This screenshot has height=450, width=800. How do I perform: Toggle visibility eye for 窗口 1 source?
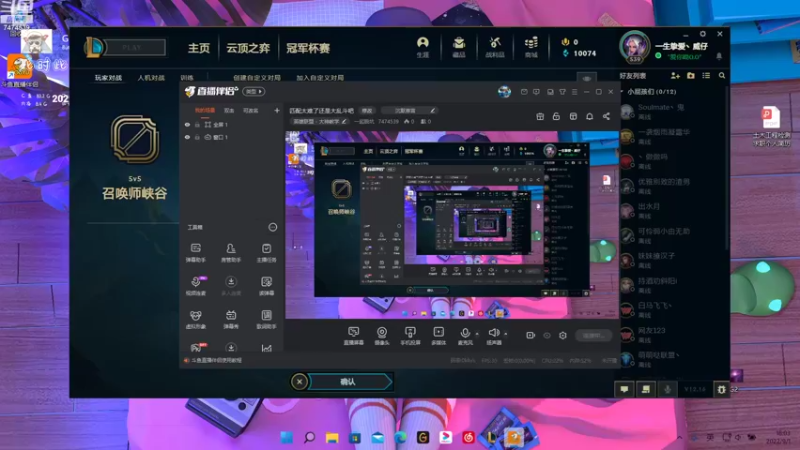[x=187, y=137]
